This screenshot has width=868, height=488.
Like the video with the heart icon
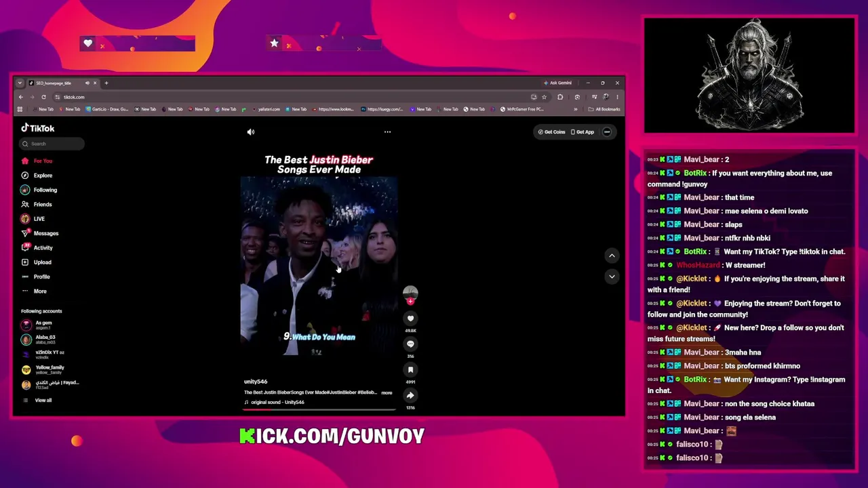tap(410, 319)
